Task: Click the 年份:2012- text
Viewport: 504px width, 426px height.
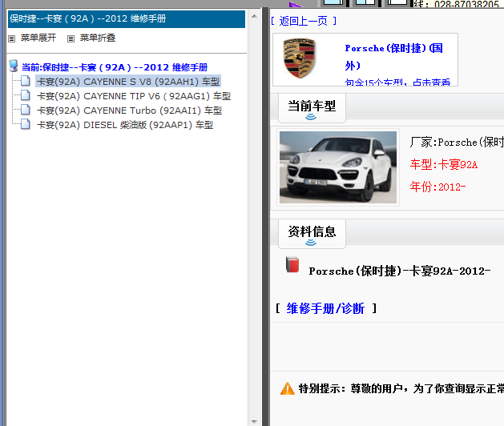Action: coord(437,187)
